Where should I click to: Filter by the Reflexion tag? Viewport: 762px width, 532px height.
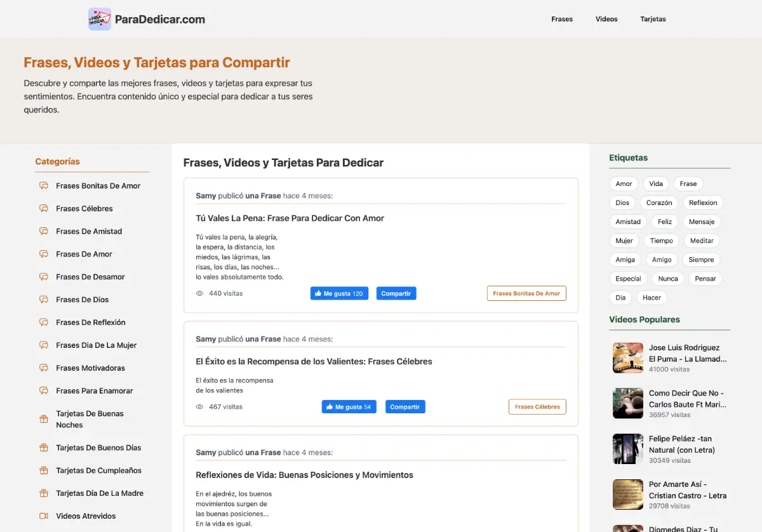pyautogui.click(x=703, y=203)
